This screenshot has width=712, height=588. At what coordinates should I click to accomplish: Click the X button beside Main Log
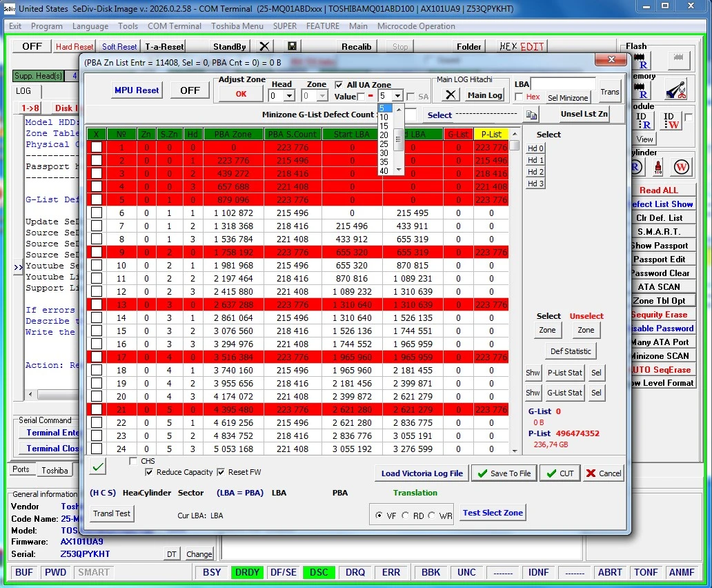pyautogui.click(x=450, y=95)
